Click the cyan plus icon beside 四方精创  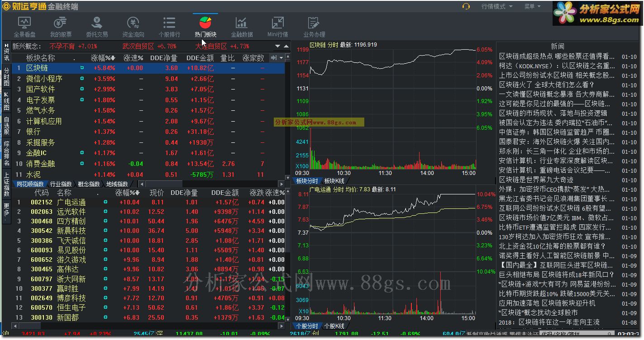click(x=105, y=221)
